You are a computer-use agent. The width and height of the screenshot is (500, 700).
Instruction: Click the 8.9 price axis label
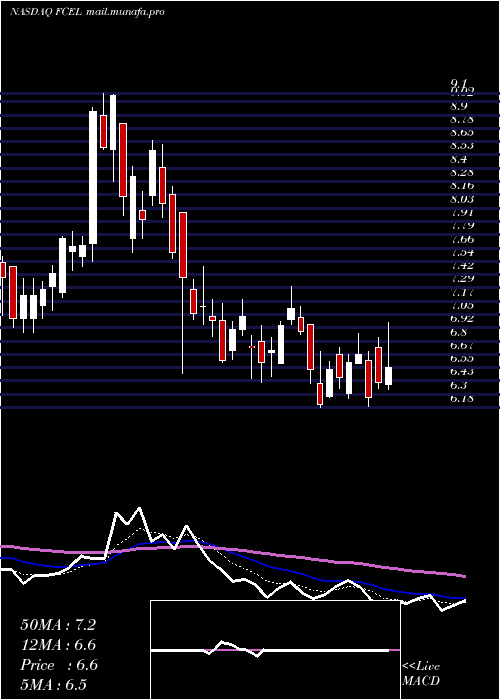459,106
